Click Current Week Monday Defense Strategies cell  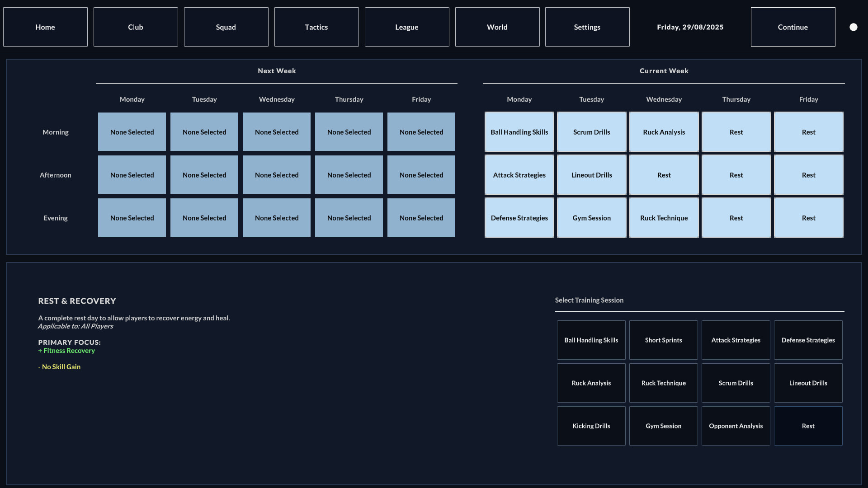(x=519, y=217)
